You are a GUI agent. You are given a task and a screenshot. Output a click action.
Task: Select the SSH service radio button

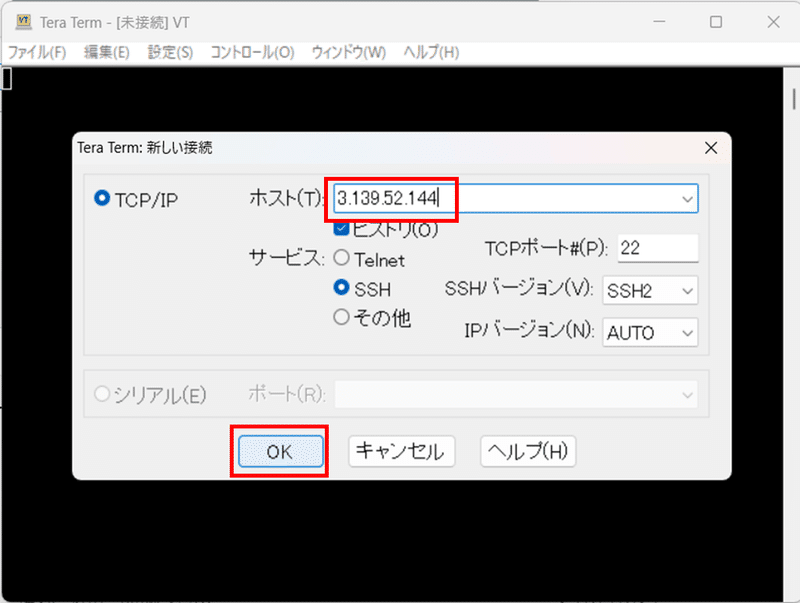tap(341, 288)
